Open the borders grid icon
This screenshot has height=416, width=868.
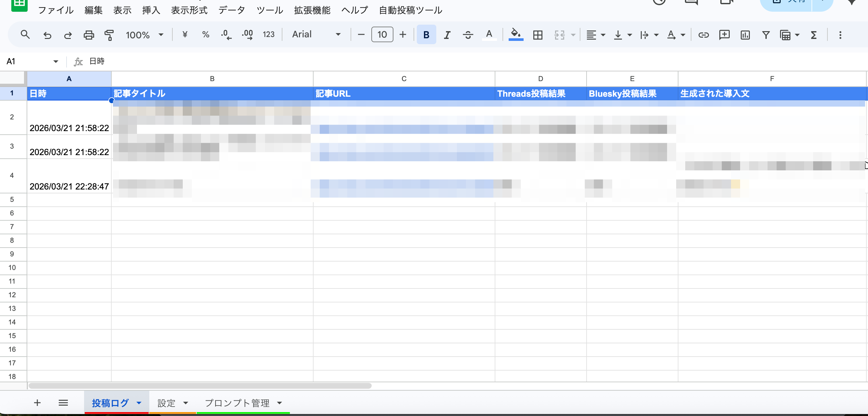538,35
